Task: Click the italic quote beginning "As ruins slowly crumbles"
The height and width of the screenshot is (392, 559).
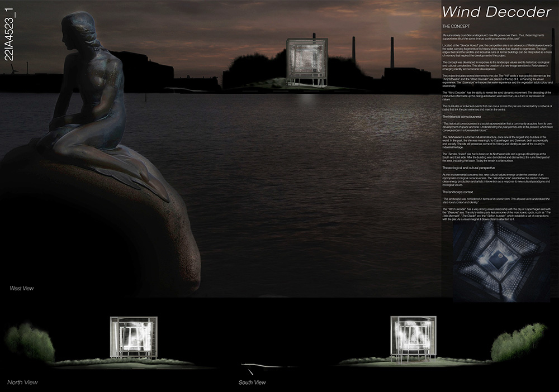Action: (x=493, y=37)
